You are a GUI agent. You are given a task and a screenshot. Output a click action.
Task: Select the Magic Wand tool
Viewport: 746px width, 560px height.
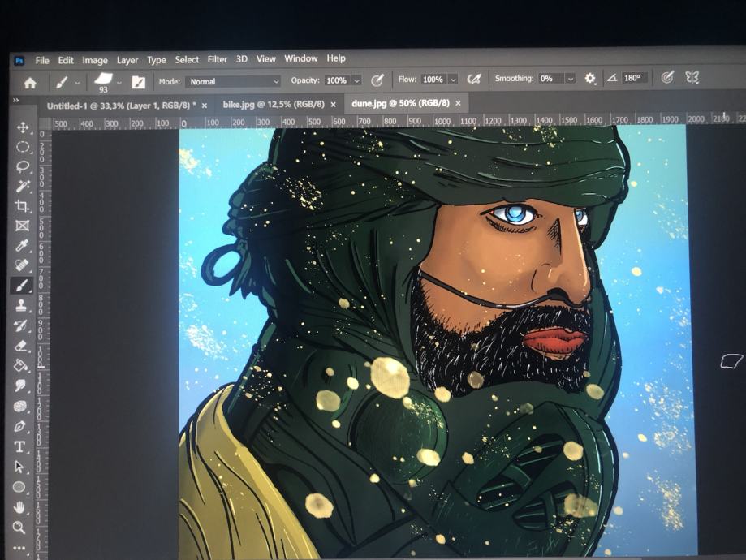pos(23,186)
